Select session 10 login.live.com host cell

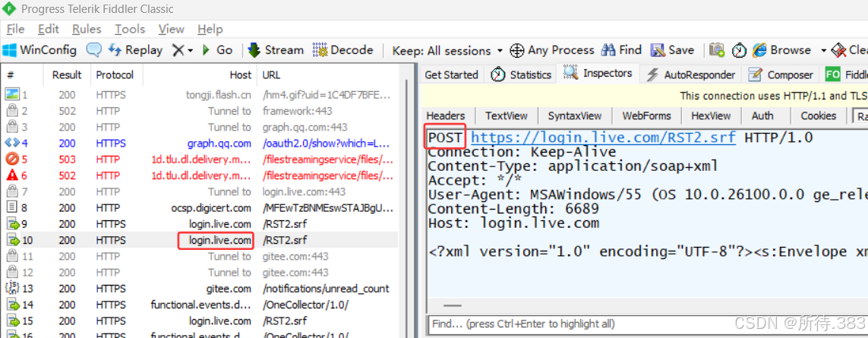coord(219,241)
